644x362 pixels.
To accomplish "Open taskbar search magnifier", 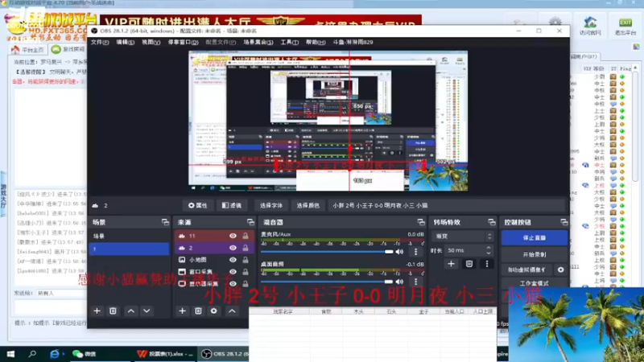I will pyautogui.click(x=32, y=354).
